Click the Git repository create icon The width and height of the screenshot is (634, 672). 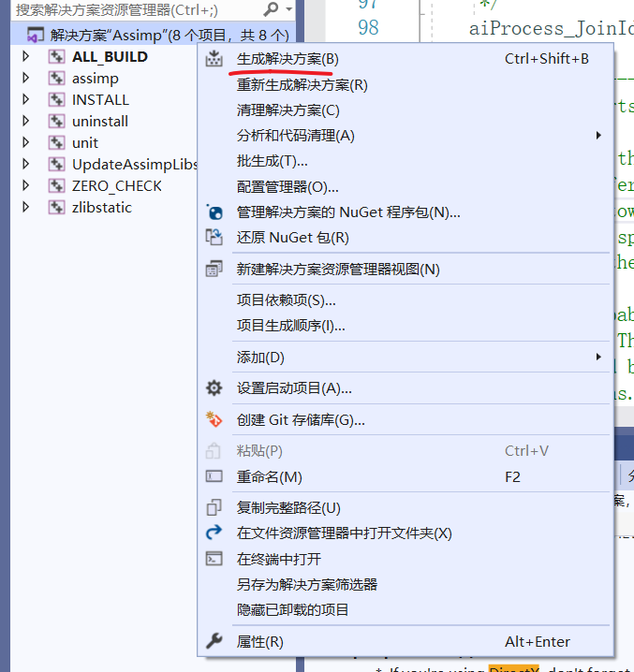click(214, 419)
